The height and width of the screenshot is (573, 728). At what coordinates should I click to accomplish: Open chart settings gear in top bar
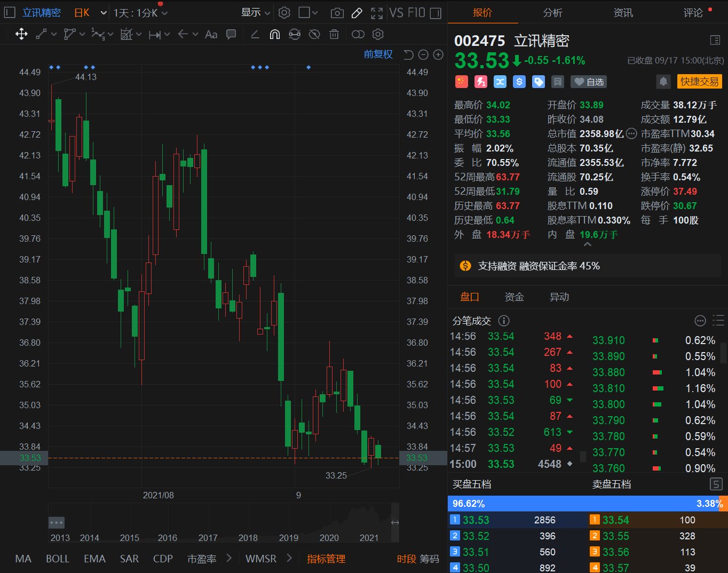click(x=284, y=12)
